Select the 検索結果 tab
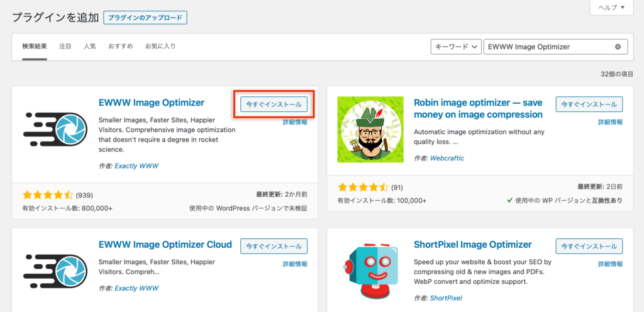Image resolution: width=644 pixels, height=312 pixels. 35,47
